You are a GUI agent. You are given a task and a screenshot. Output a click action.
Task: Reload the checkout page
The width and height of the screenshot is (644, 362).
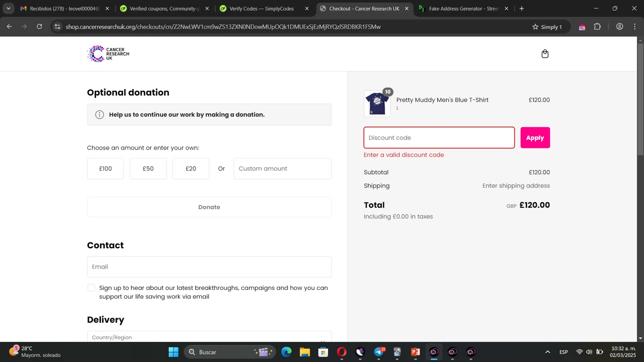[x=39, y=27]
